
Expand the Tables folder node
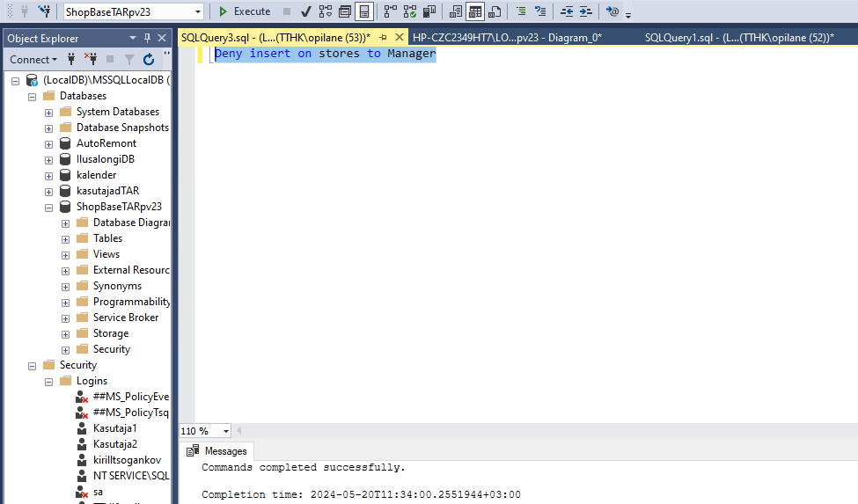point(66,238)
